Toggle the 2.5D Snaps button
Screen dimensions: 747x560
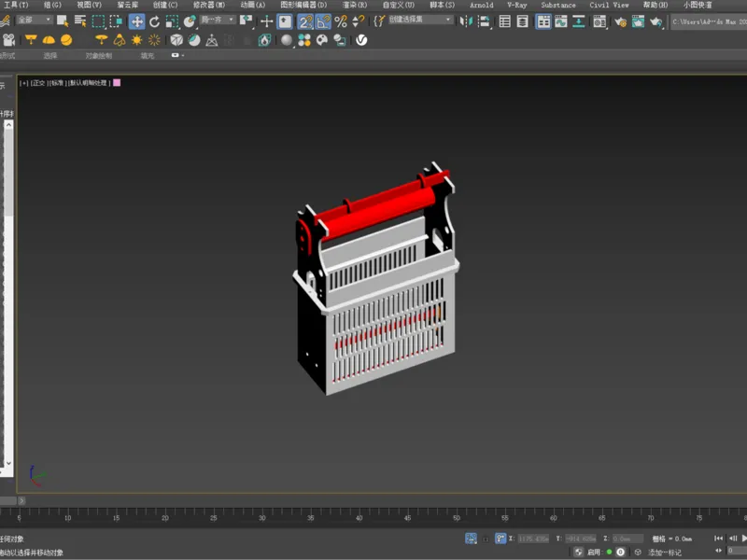coord(305,21)
